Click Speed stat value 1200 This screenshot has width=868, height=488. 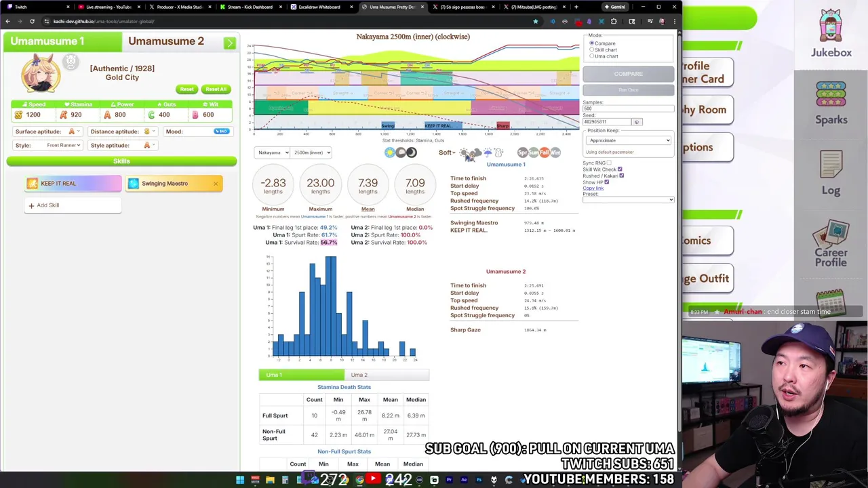[x=33, y=115]
